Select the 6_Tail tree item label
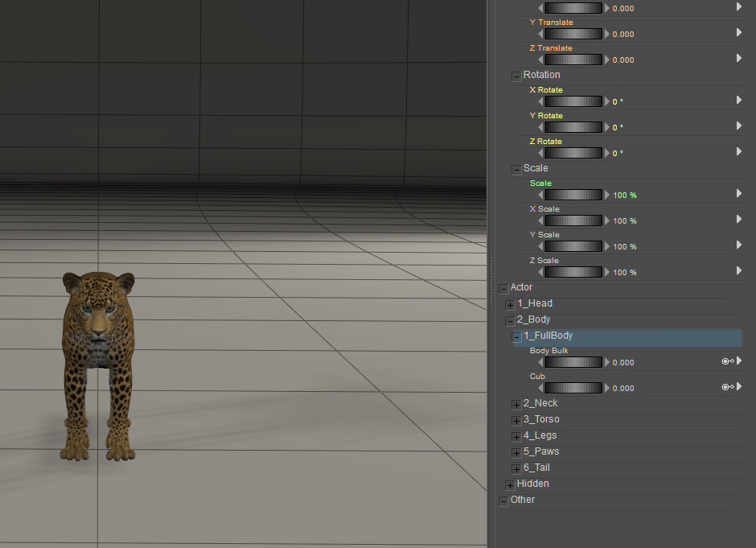This screenshot has width=756, height=548. (x=536, y=468)
